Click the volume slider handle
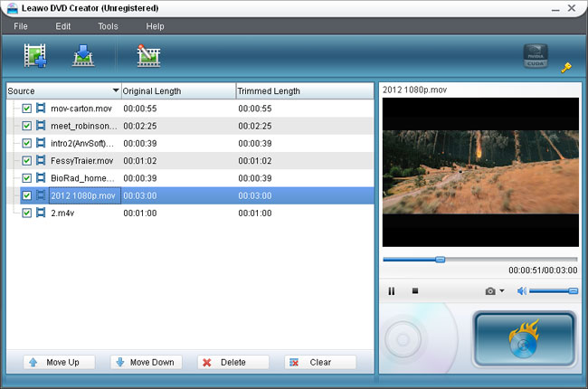This screenshot has height=389, width=588. pos(573,291)
